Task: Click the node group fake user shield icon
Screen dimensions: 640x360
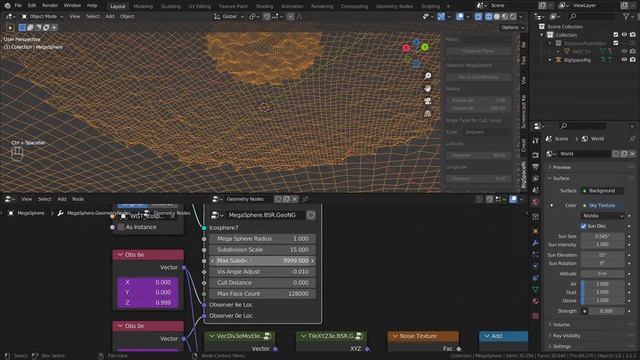Action: (x=311, y=215)
